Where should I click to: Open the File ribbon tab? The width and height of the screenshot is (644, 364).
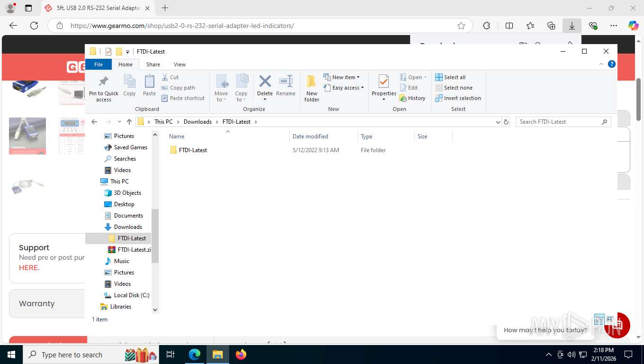coord(98,64)
